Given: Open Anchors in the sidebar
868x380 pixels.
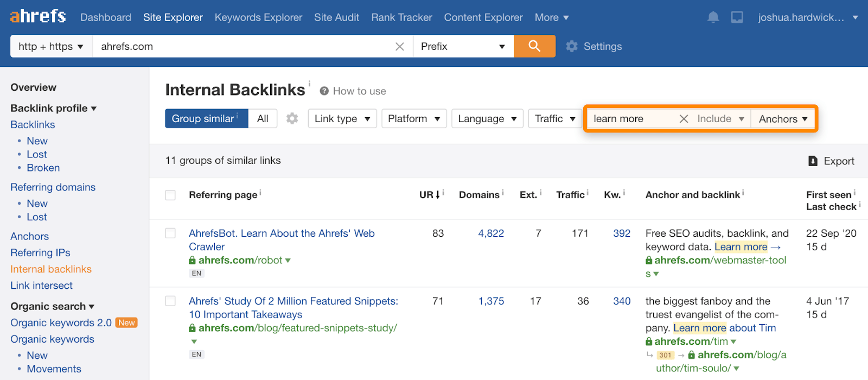Looking at the screenshot, I should point(30,236).
